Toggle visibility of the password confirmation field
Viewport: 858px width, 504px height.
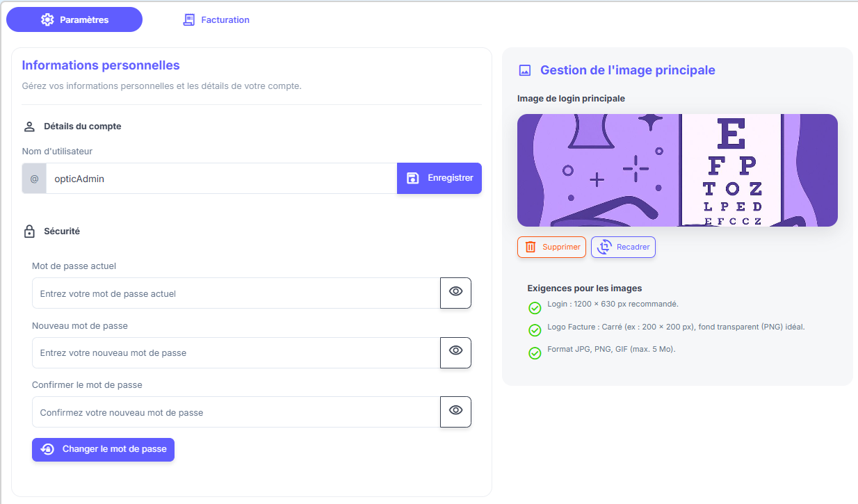tap(455, 412)
